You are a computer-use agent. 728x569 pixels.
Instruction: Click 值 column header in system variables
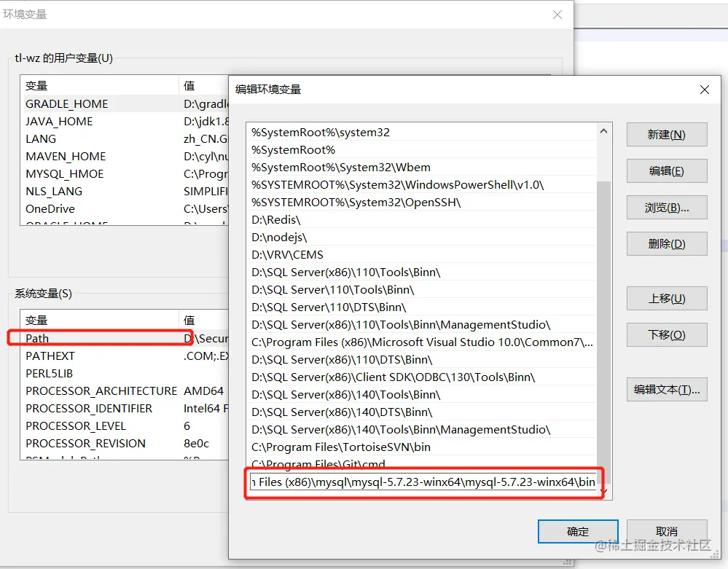(204, 321)
